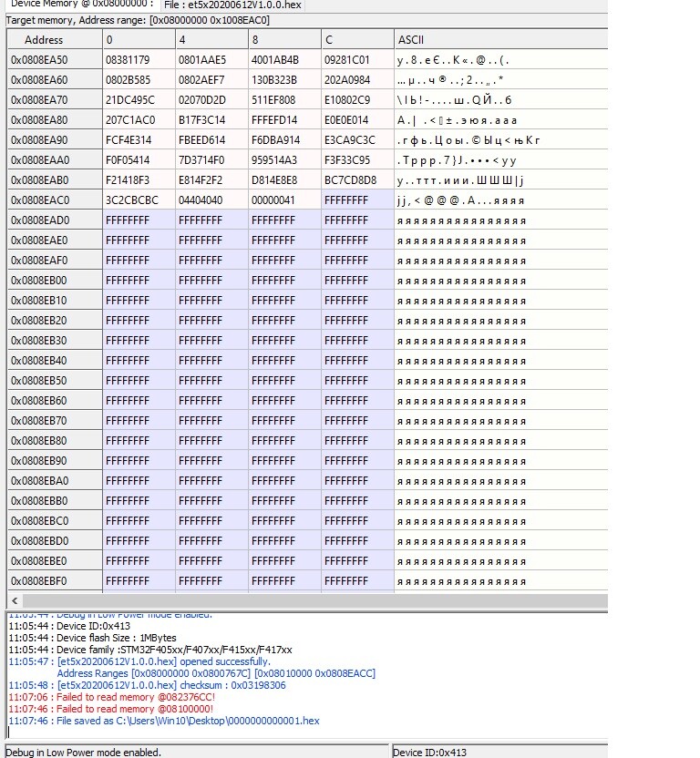The height and width of the screenshot is (758, 700).
Task: Click the left arrow of horizontal scrollbar
Action: point(15,601)
